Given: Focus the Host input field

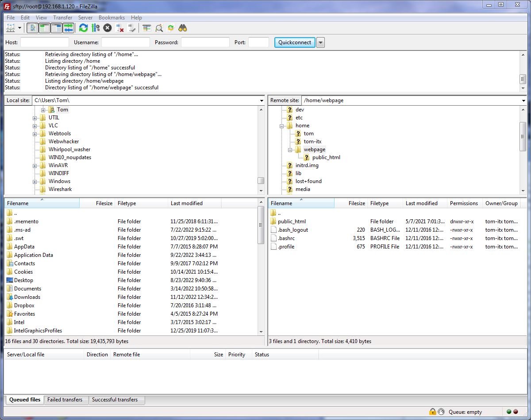Looking at the screenshot, I should (45, 42).
